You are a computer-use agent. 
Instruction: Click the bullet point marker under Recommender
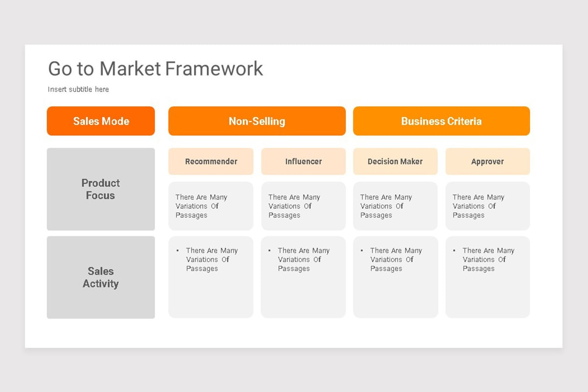177,250
